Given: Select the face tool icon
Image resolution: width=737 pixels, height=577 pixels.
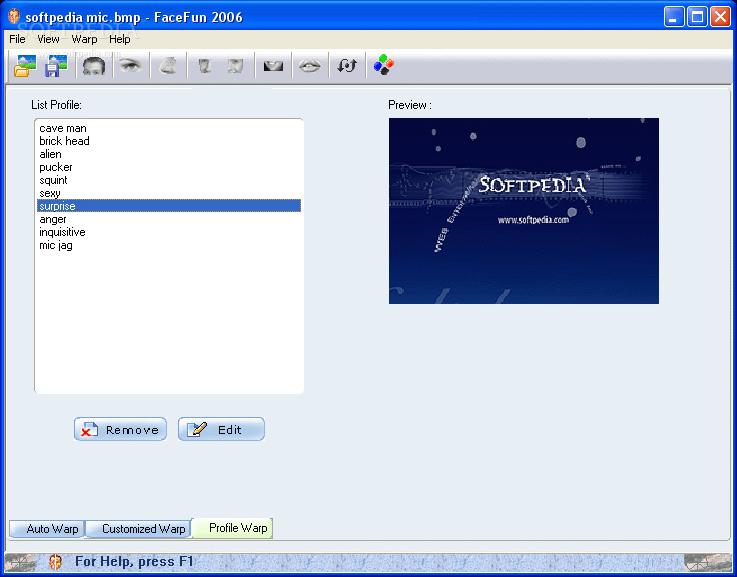Looking at the screenshot, I should (x=94, y=65).
